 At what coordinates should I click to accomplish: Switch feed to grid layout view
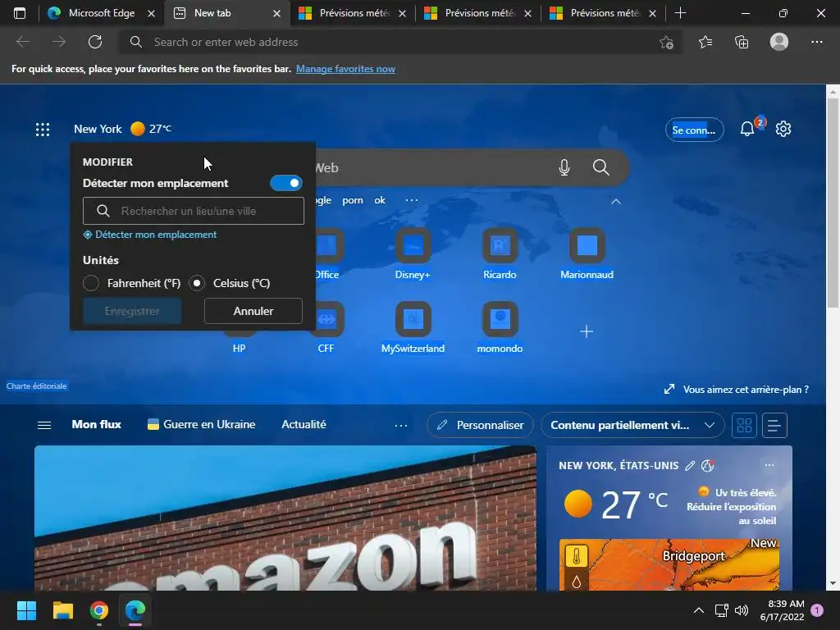(x=744, y=426)
